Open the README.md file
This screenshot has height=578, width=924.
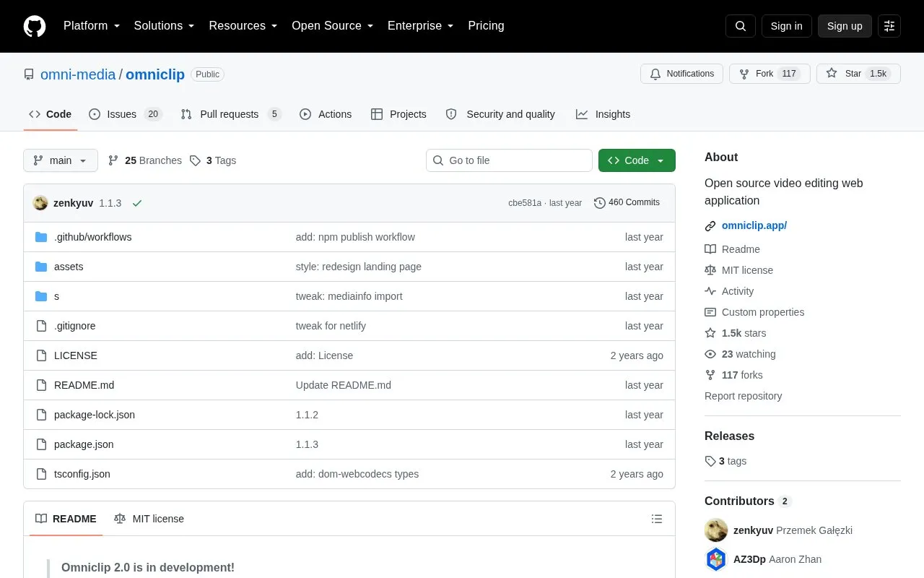[84, 385]
